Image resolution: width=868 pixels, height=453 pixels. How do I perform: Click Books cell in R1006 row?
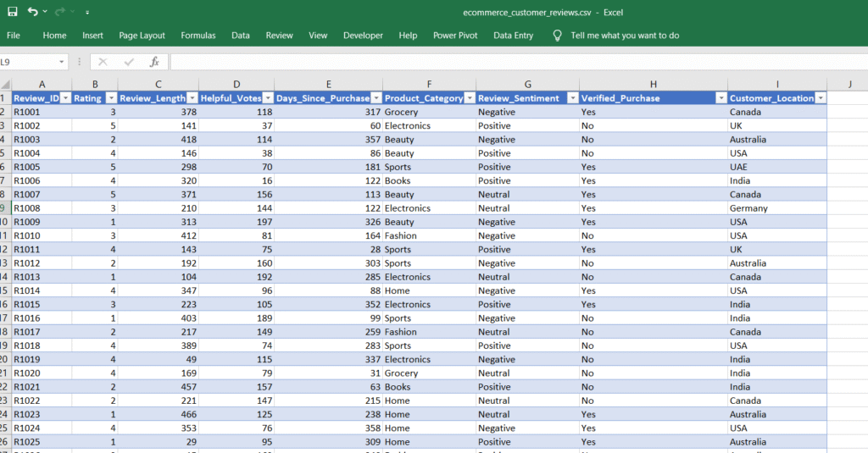click(429, 180)
